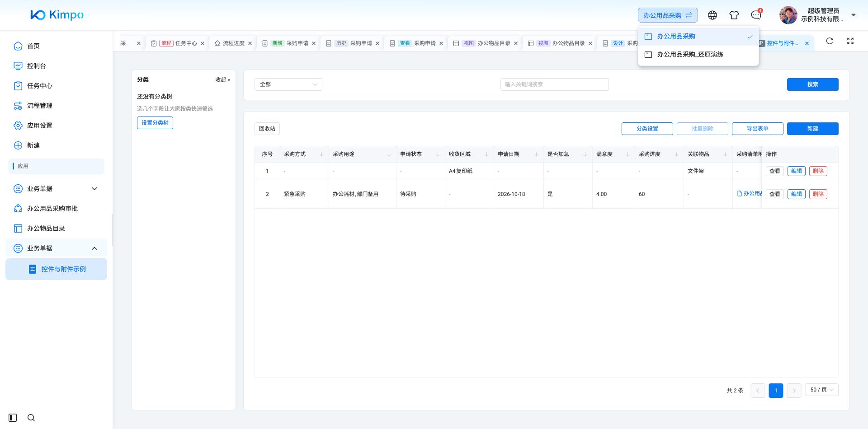Open 办公用品采购审批 in sidebar
This screenshot has width=868, height=429.
click(x=56, y=209)
